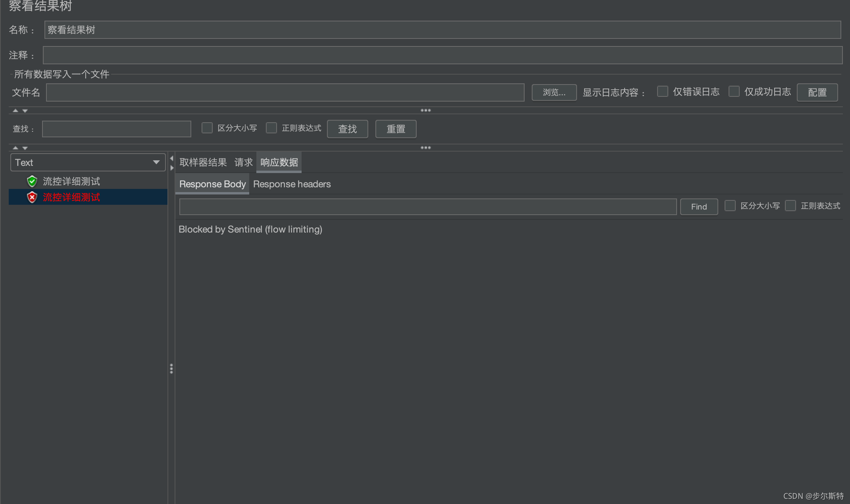Open the Text renderer dropdown
The image size is (850, 504).
pyautogui.click(x=88, y=162)
